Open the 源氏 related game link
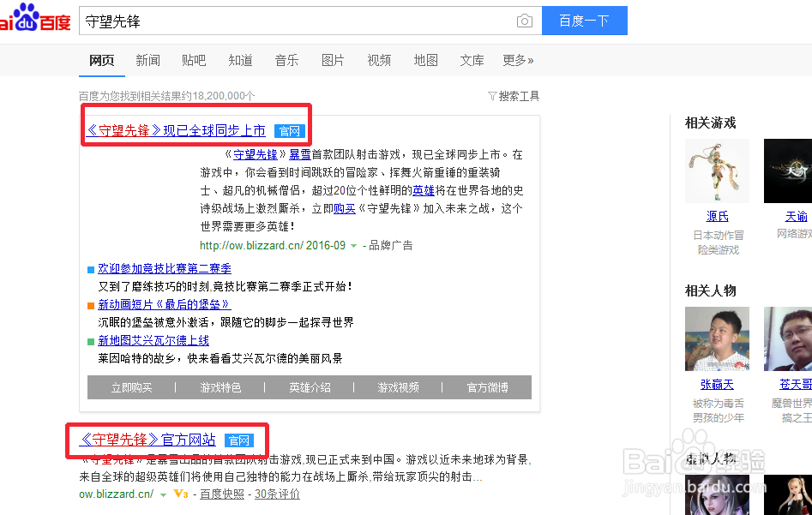This screenshot has height=515, width=812. (717, 216)
